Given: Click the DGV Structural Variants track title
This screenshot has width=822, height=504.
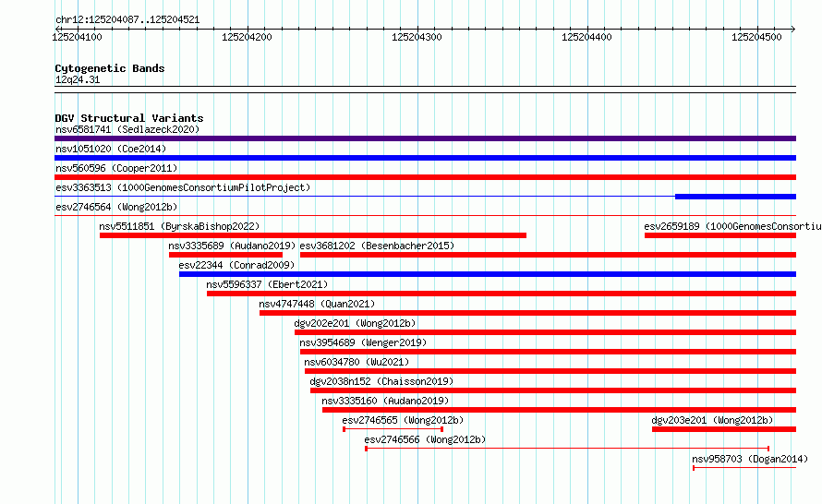Looking at the screenshot, I should pyautogui.click(x=129, y=118).
